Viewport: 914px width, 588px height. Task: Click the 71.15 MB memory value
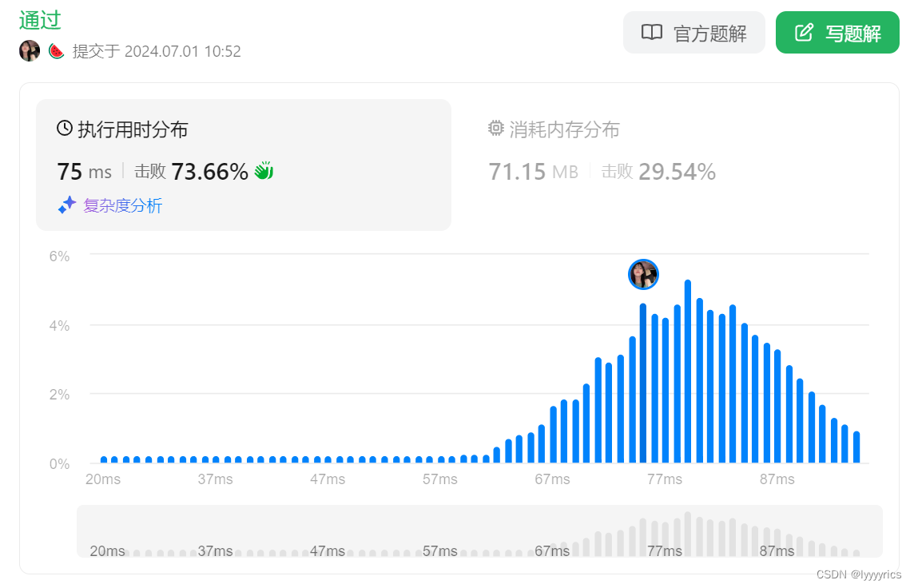click(534, 172)
